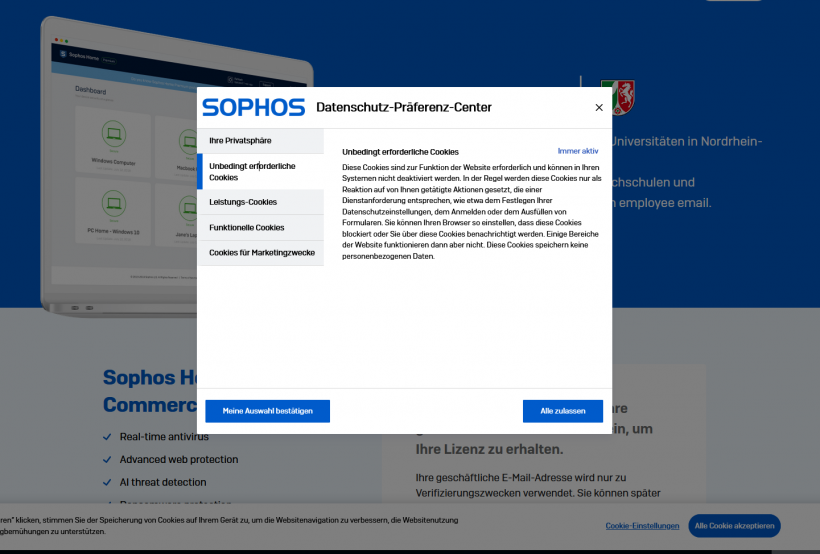Click the Real-time antivirus checkmark icon
Viewport: 820px width, 554px height.
(107, 437)
